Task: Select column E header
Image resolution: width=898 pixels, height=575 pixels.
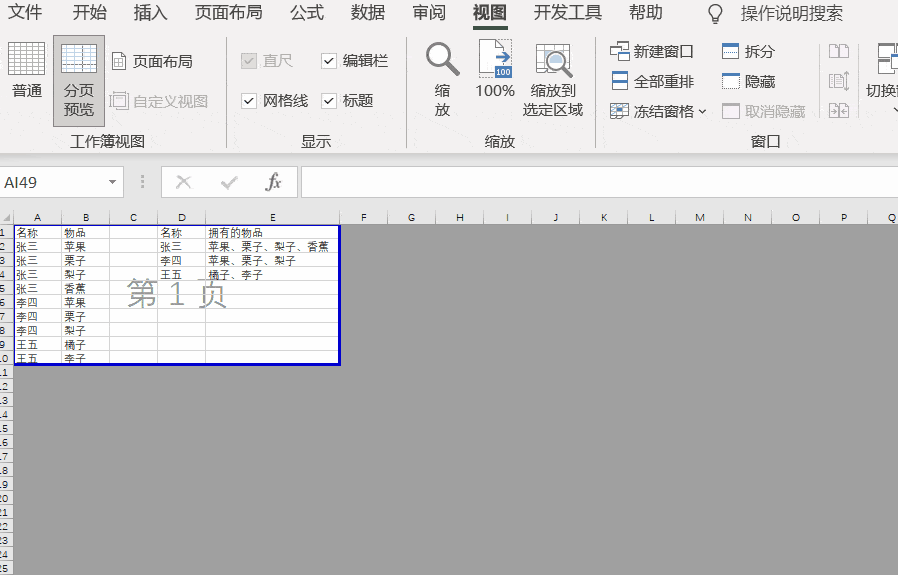Action: [x=273, y=218]
